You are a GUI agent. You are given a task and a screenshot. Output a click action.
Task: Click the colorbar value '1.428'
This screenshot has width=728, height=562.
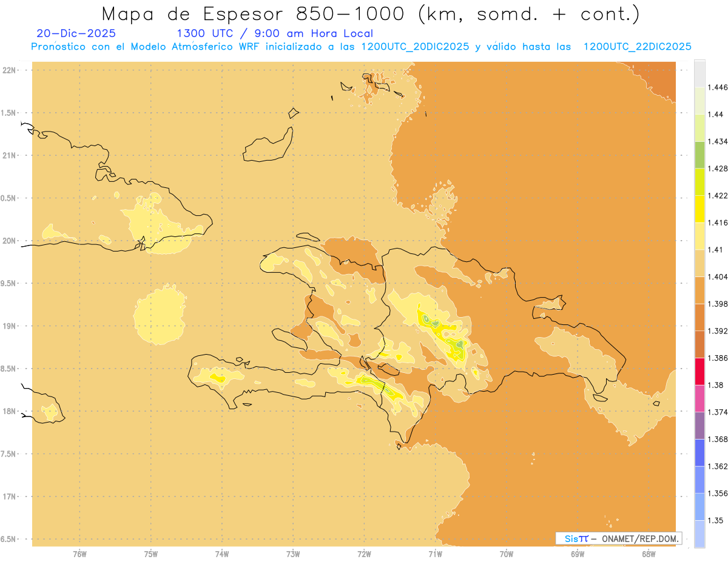(x=719, y=169)
